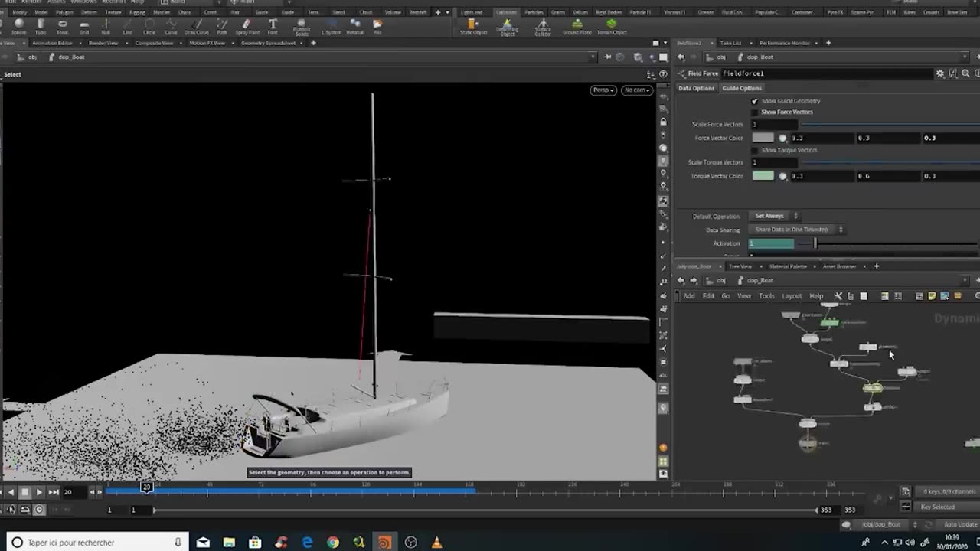
Task: Select the Grid shelf tool
Action: 84,27
